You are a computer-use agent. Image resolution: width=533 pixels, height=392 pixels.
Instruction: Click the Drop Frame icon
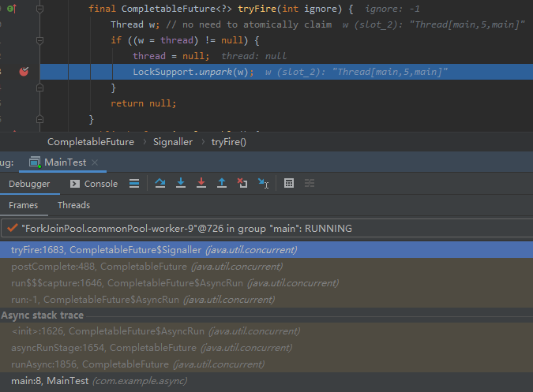(x=242, y=183)
